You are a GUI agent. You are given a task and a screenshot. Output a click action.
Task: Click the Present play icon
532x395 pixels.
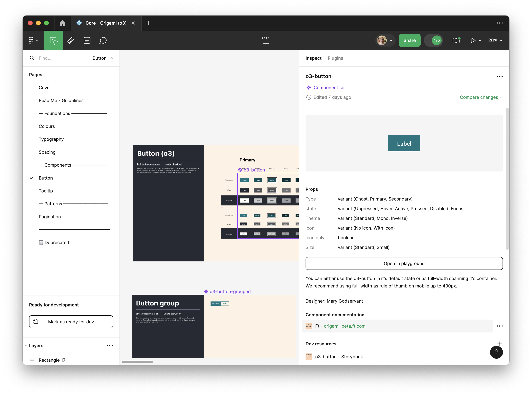click(473, 40)
